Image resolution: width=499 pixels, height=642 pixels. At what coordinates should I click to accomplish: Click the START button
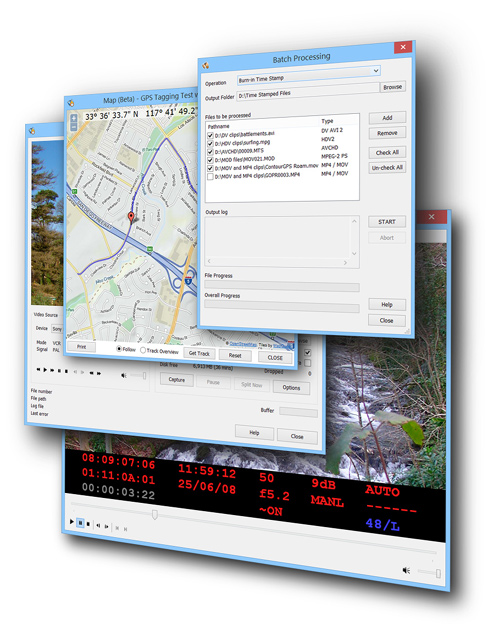(387, 222)
